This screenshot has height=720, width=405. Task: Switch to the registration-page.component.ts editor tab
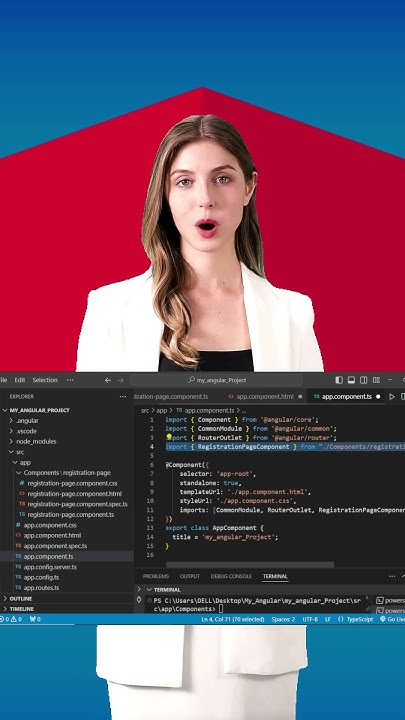point(171,396)
